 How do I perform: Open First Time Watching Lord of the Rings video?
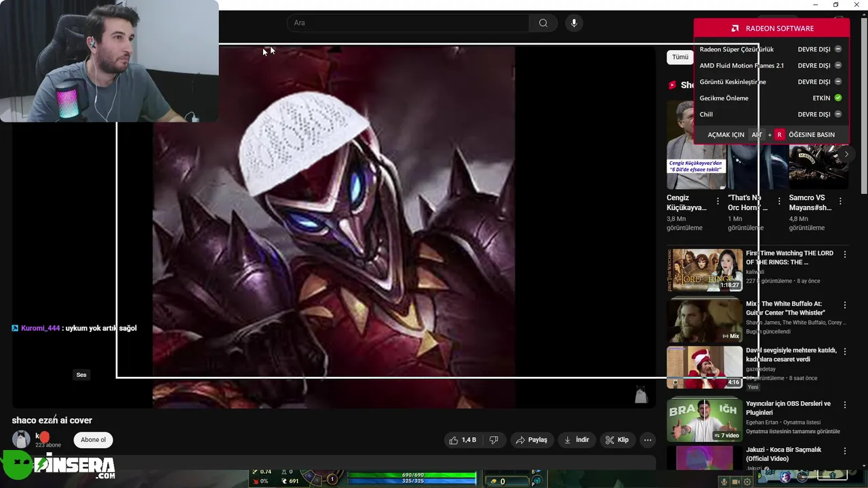pyautogui.click(x=705, y=270)
